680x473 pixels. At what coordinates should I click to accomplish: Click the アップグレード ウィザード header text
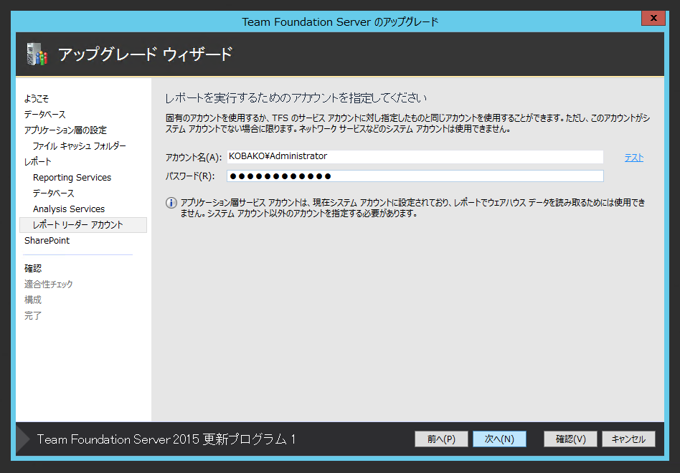(145, 55)
